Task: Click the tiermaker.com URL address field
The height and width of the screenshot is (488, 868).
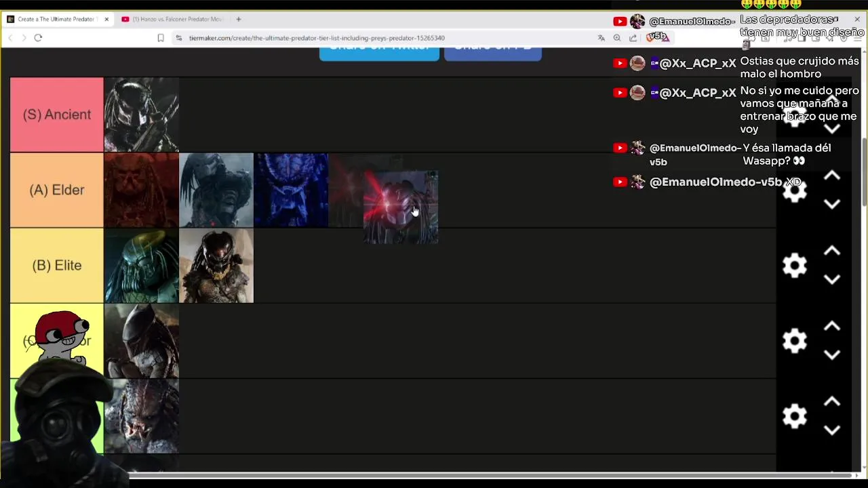Action: (317, 38)
